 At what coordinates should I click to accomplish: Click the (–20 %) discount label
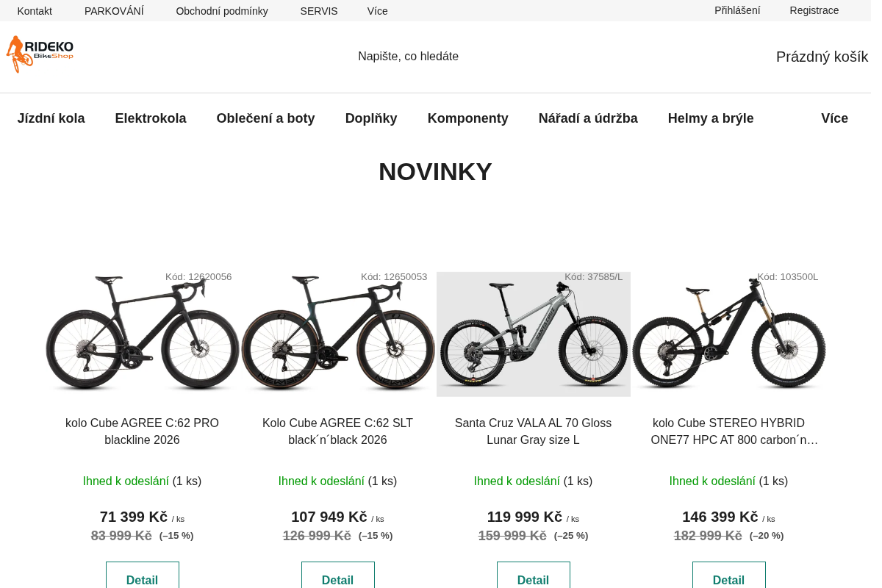pyautogui.click(x=767, y=536)
